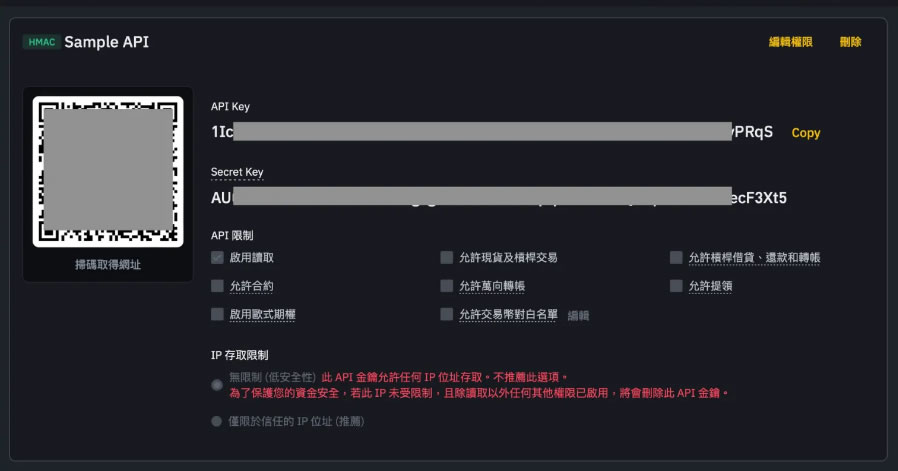Click the HMAC badge icon
This screenshot has width=898, height=471.
click(41, 42)
